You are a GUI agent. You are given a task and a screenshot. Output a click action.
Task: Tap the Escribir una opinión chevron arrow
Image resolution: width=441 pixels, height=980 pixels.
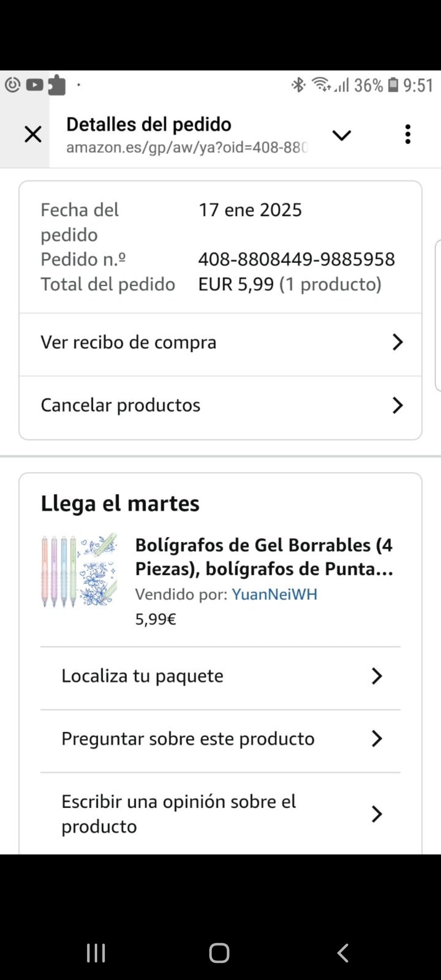(x=376, y=814)
